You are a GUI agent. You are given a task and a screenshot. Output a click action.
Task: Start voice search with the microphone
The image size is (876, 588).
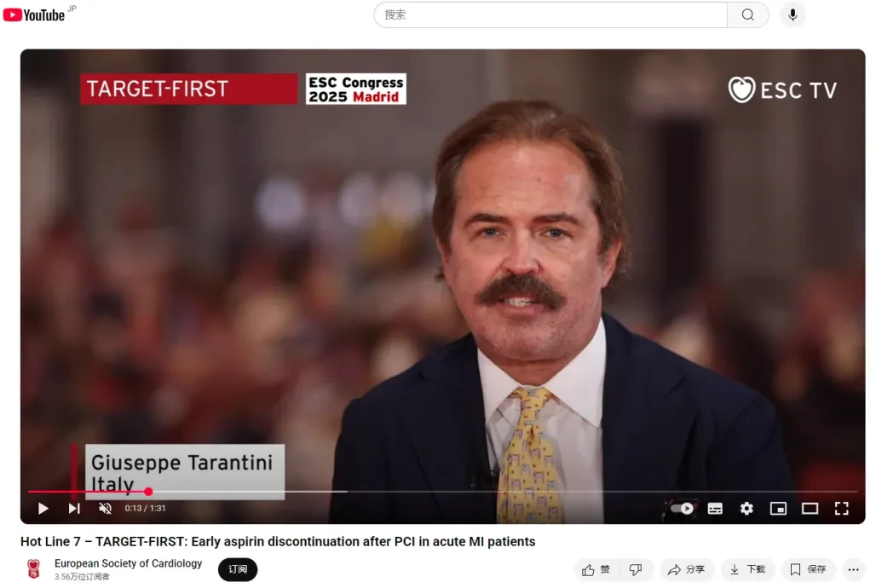[792, 14]
